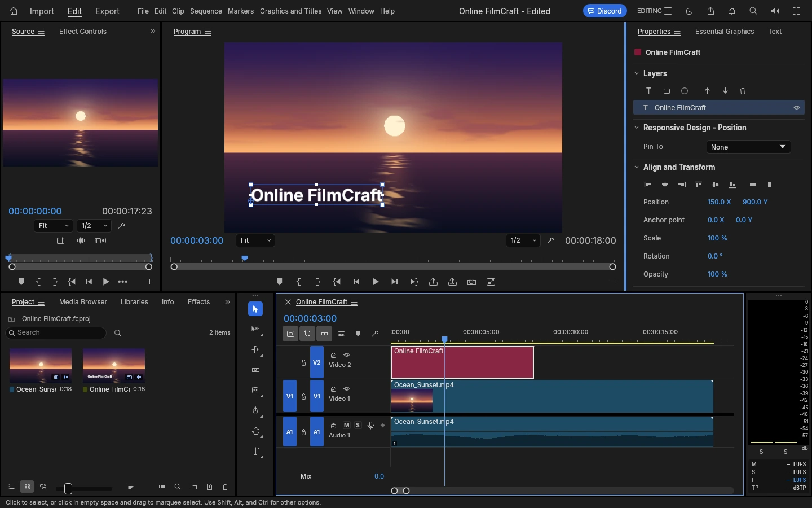Search in the Project panel field
Image resolution: width=812 pixels, height=508 pixels.
tap(55, 333)
